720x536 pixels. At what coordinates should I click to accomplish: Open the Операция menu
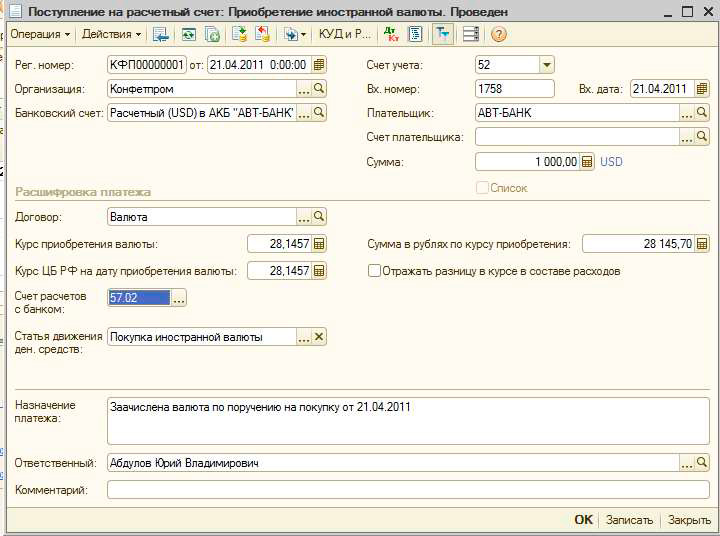click(x=40, y=34)
